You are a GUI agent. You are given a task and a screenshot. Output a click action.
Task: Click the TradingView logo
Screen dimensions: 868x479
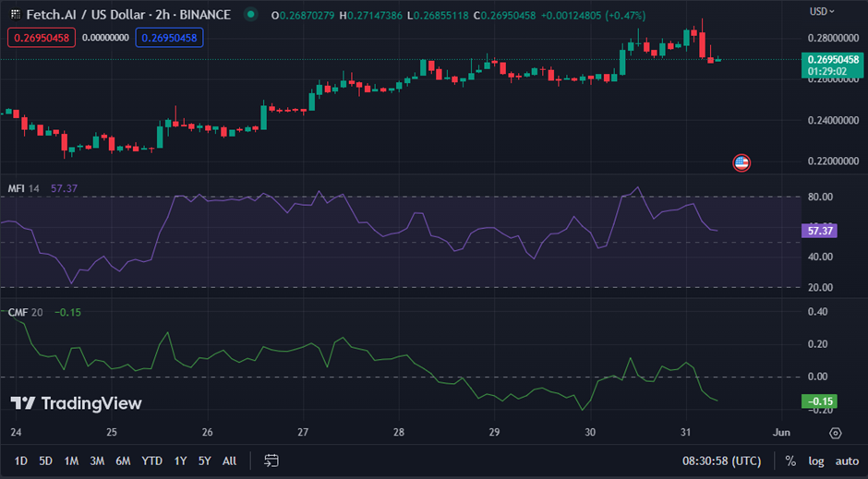click(x=77, y=403)
